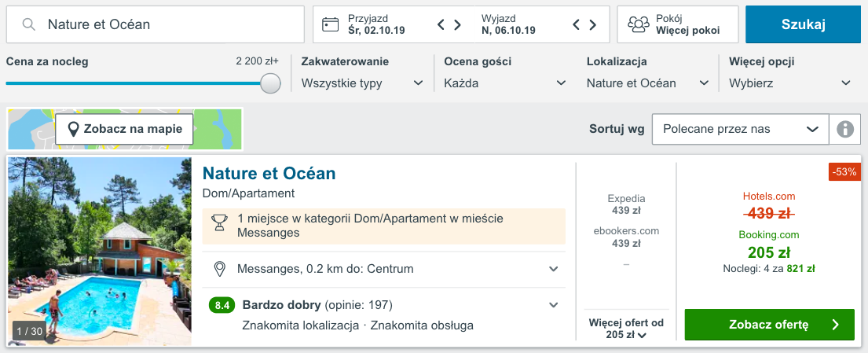Click the Messanges category ranking banner text
The width and height of the screenshot is (868, 353).
(370, 226)
